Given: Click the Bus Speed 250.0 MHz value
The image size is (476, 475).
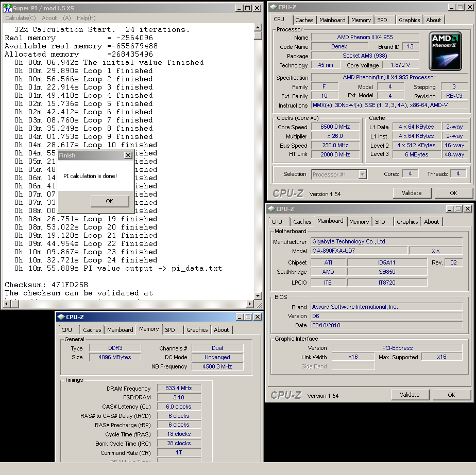Looking at the screenshot, I should tap(335, 145).
